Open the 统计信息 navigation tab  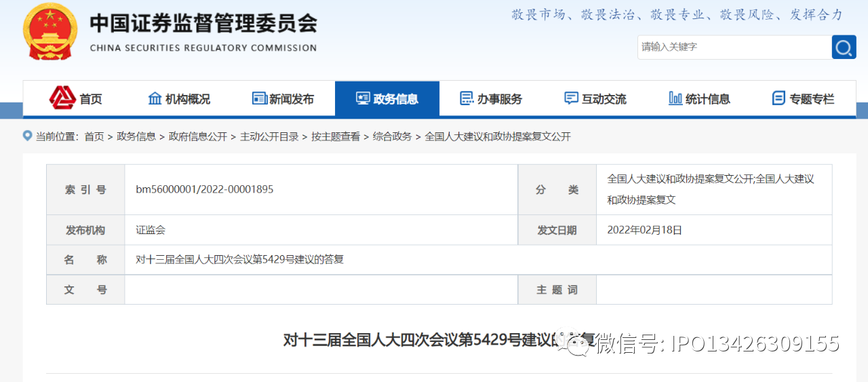point(699,99)
